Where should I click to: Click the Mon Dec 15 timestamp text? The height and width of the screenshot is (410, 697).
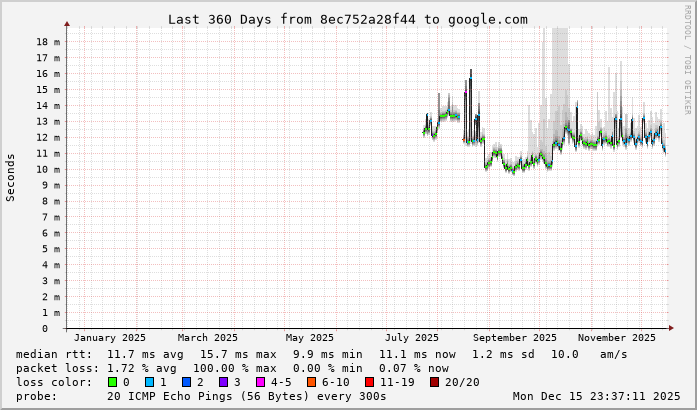pyautogui.click(x=596, y=396)
